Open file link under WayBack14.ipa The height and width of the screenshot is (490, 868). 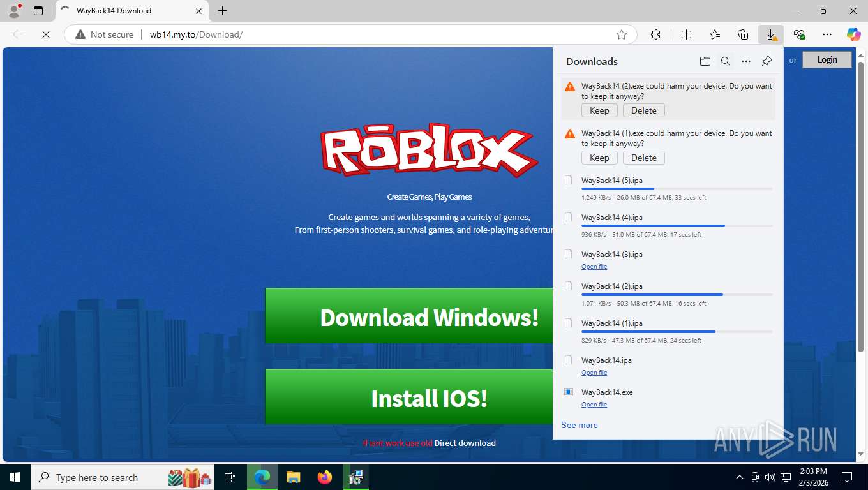[x=594, y=373]
